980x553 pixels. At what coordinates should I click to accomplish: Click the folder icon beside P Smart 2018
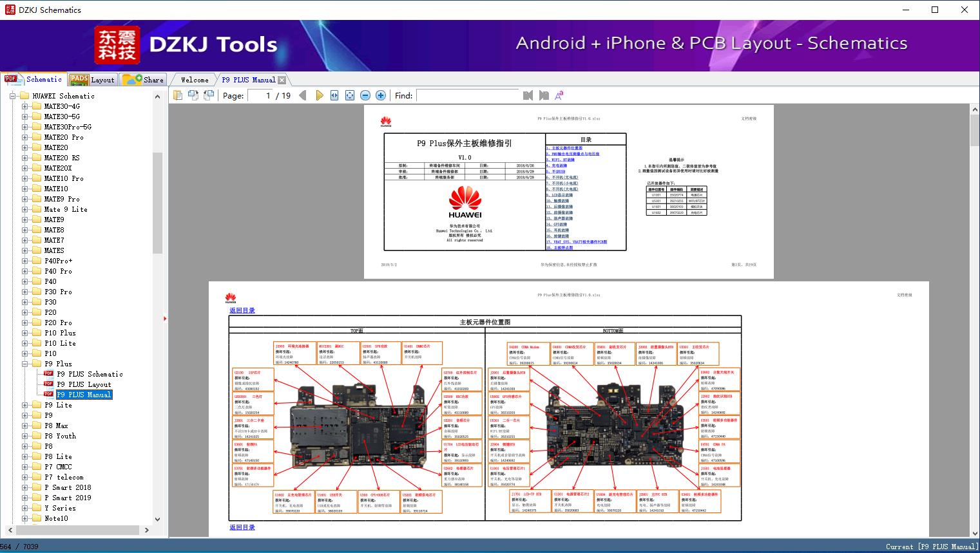click(x=37, y=487)
